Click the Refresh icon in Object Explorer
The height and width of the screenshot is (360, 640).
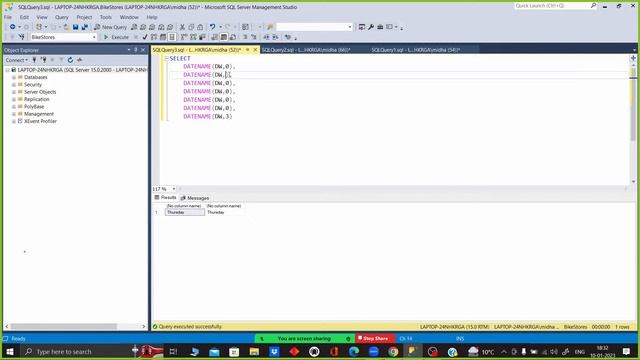click(70, 60)
